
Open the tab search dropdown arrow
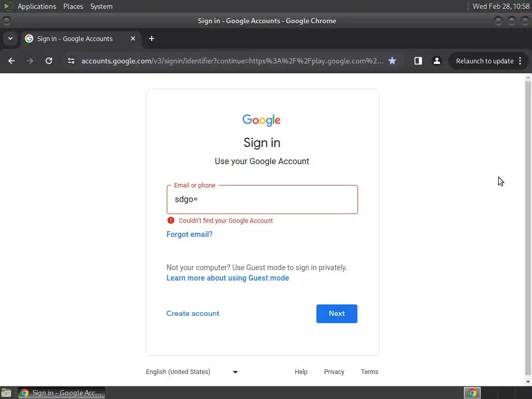[x=10, y=38]
